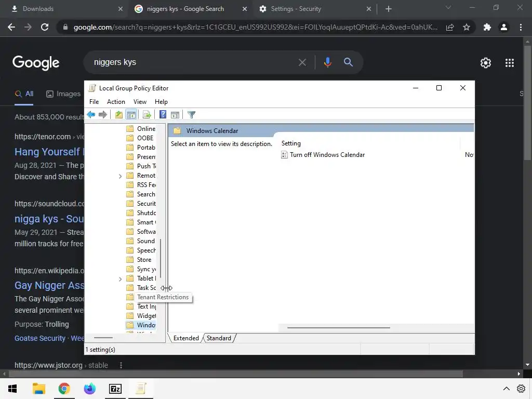This screenshot has width=532, height=399.
Task: Expand the Tablet tree folder
Action: (120, 279)
